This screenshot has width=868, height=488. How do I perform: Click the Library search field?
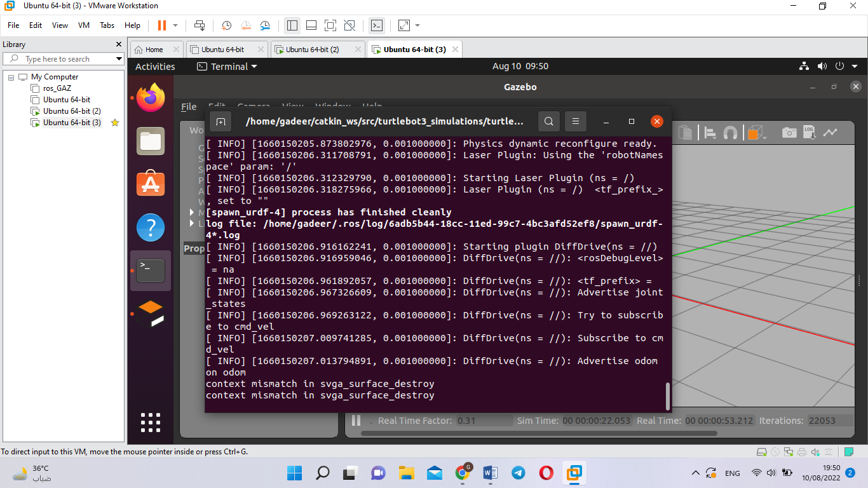(x=64, y=58)
